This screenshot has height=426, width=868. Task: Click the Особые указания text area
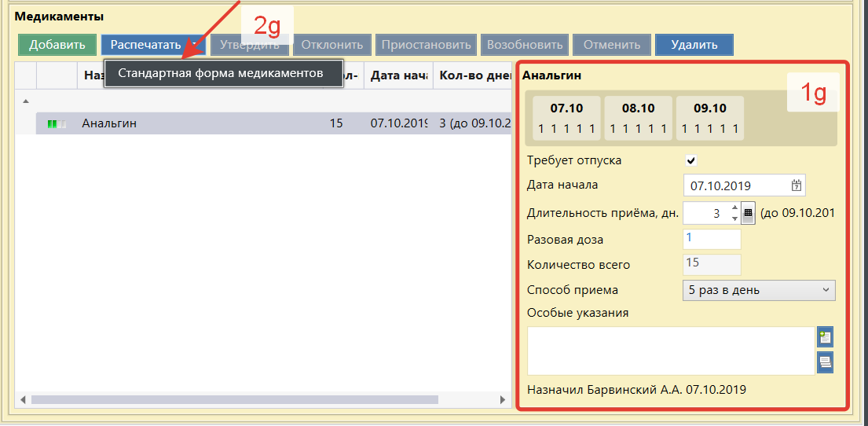coord(671,351)
